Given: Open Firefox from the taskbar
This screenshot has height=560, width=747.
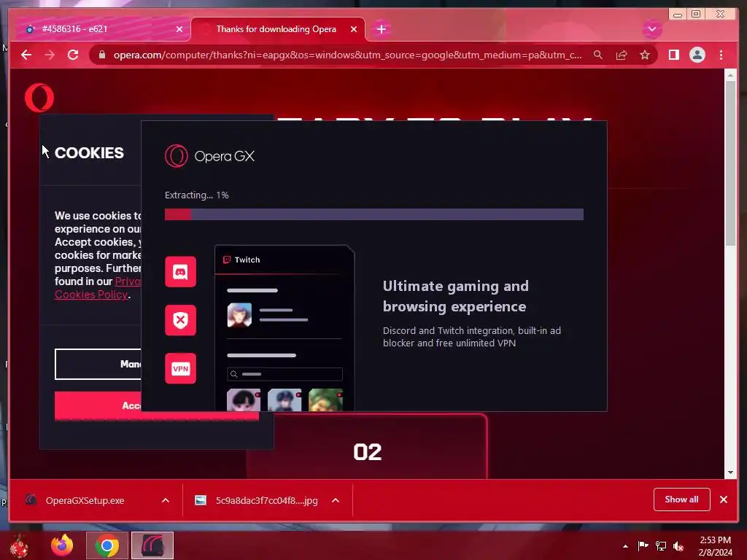Looking at the screenshot, I should point(62,545).
